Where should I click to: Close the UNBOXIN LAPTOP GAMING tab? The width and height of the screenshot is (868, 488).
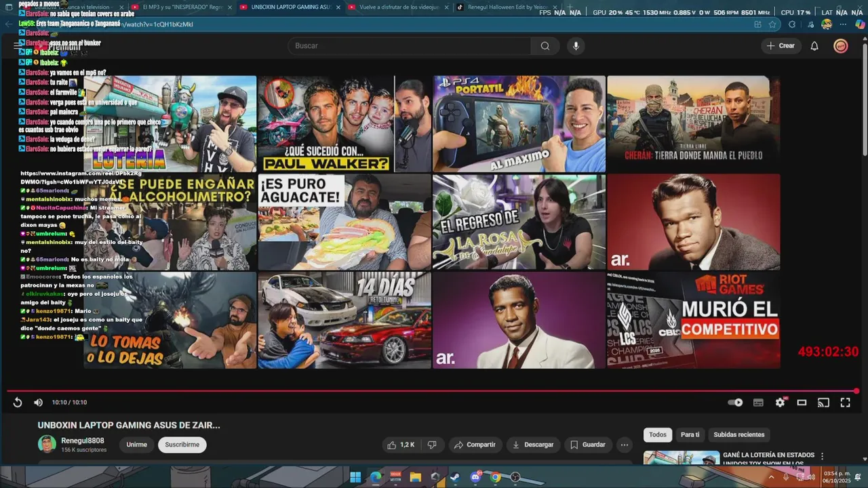pos(338,7)
